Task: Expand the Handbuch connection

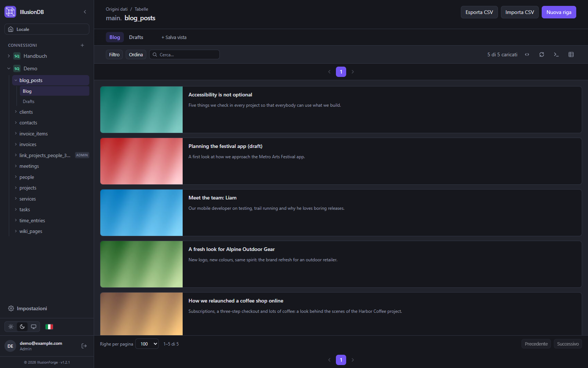Action: [9, 56]
